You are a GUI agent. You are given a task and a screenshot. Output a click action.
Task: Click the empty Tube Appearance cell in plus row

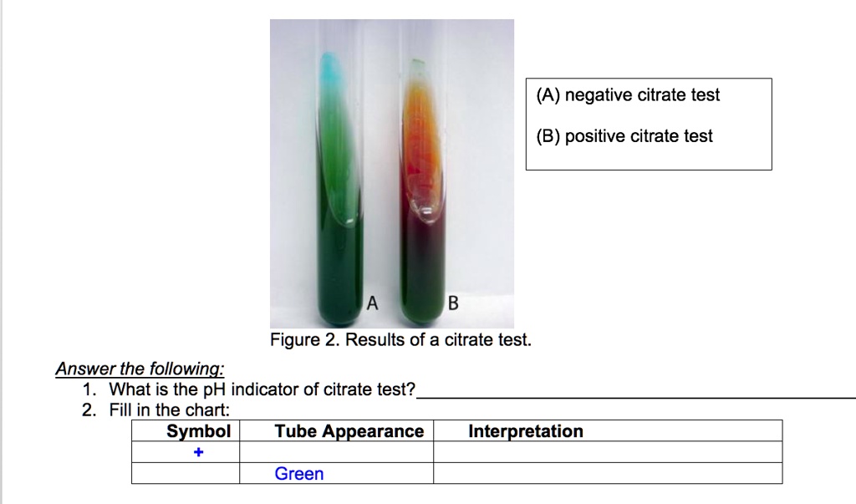click(x=336, y=452)
